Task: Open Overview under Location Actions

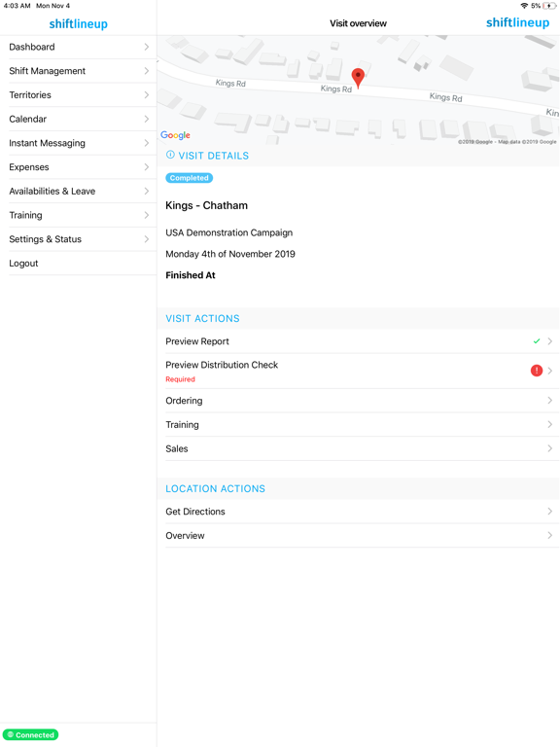Action: (x=358, y=536)
